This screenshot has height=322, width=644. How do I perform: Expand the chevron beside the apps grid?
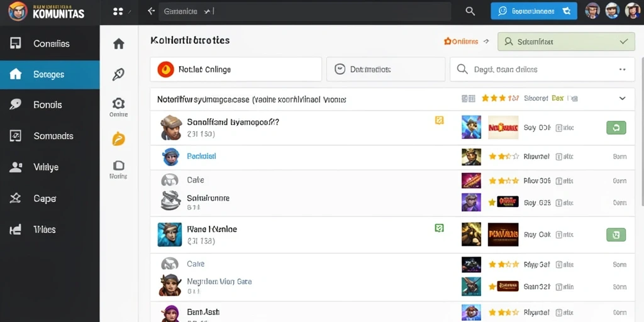131,12
